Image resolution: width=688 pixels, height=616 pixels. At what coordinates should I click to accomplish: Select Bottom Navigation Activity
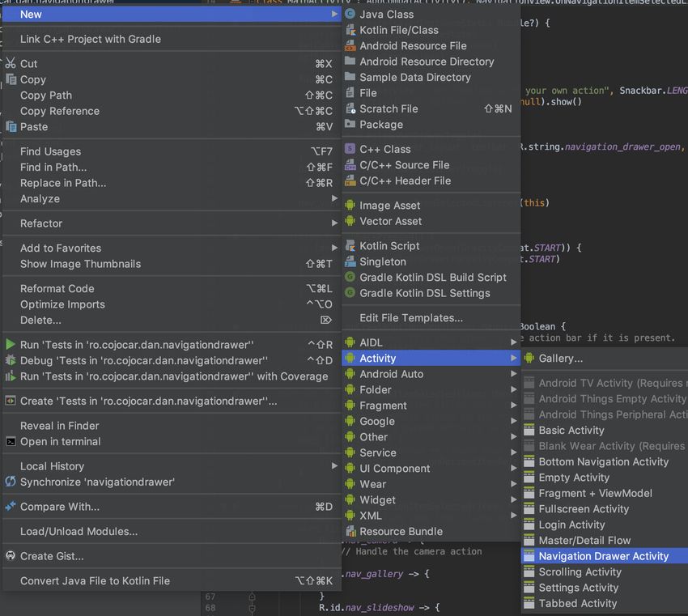pos(604,461)
